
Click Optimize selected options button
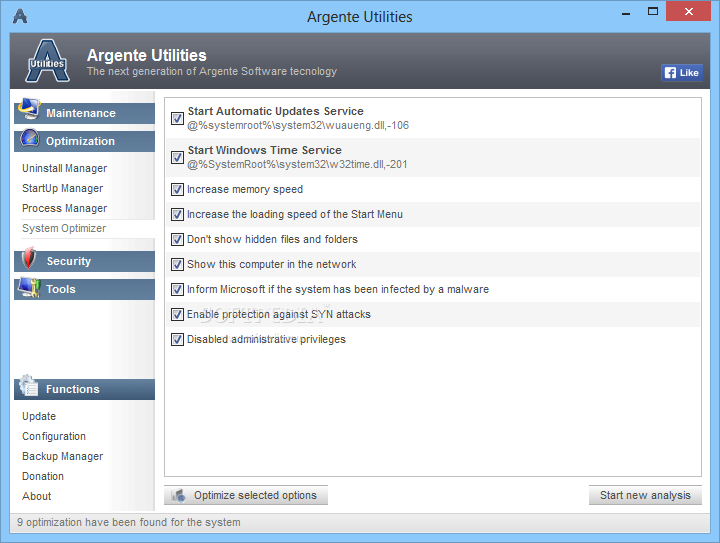pos(246,495)
